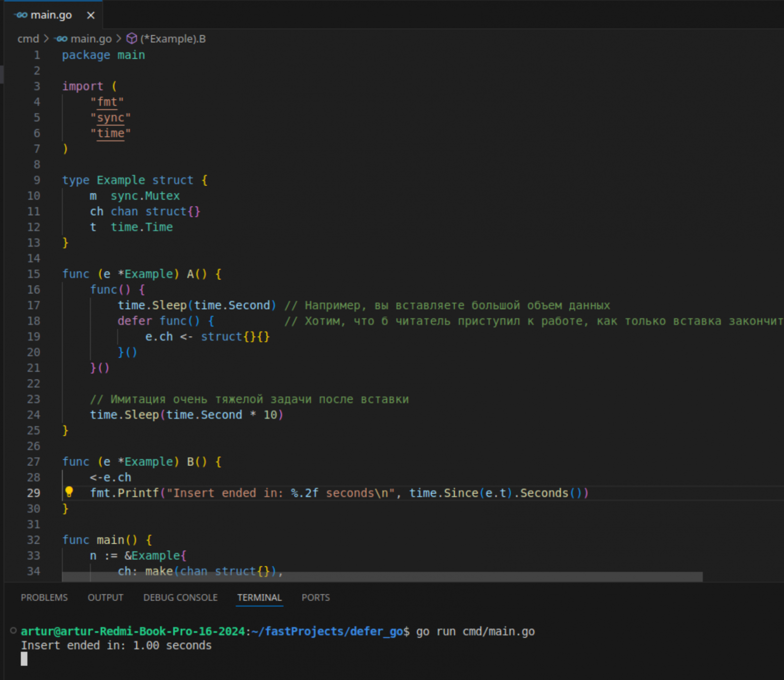784x680 pixels.
Task: Click "fmt.Printf" call on line 29
Action: coord(125,493)
